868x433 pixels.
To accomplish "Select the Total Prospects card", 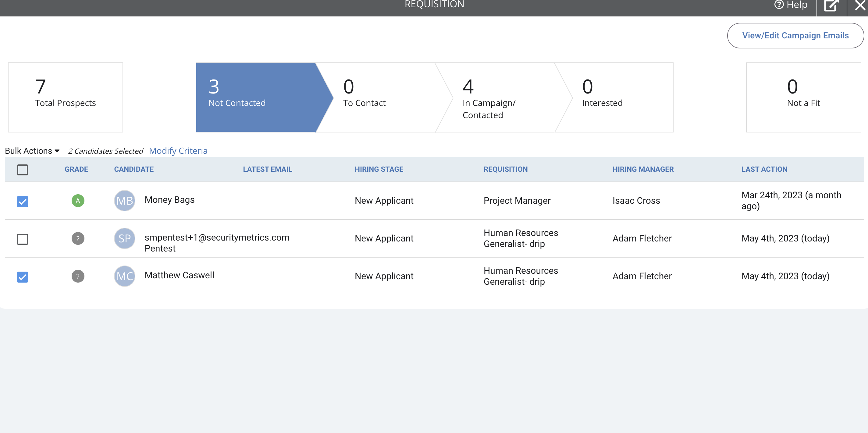I will [65, 97].
